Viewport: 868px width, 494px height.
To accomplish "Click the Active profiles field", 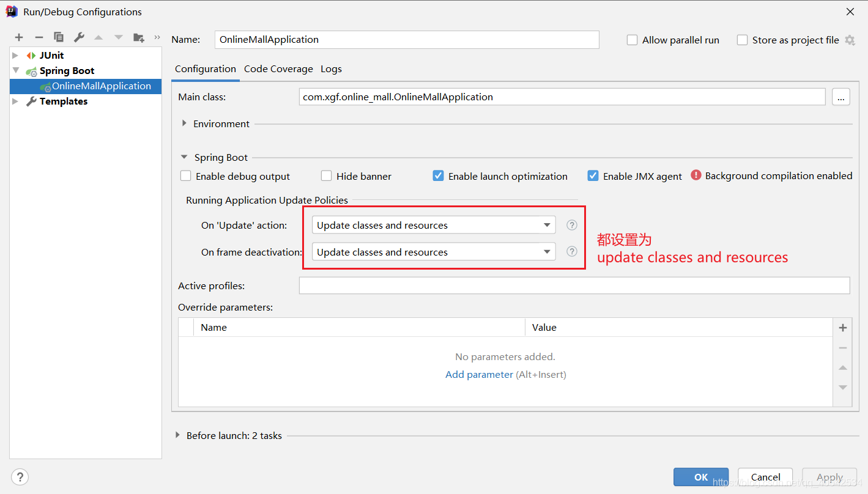I will pos(574,286).
